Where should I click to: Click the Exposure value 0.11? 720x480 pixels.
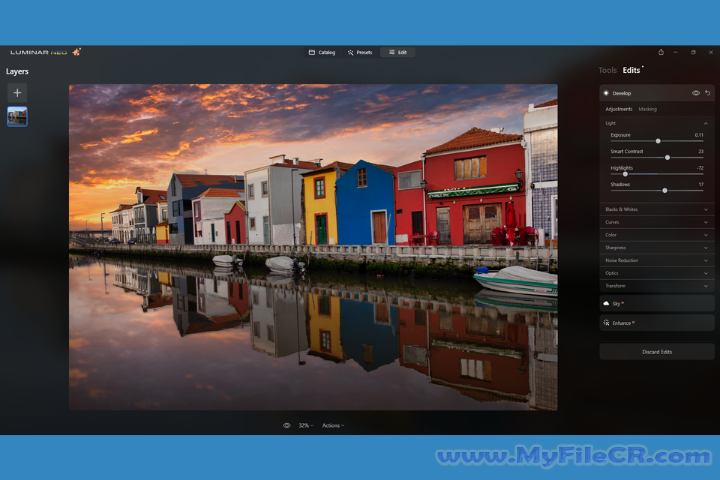(698, 135)
